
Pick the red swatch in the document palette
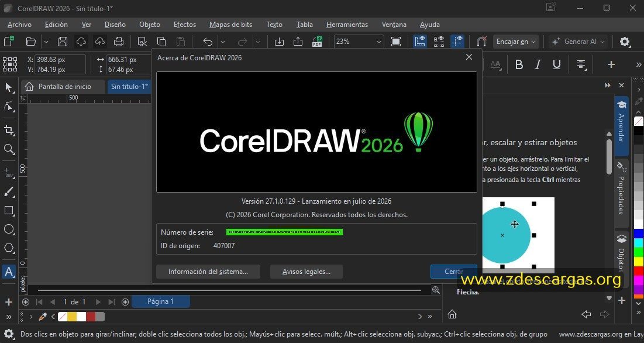coord(91,317)
